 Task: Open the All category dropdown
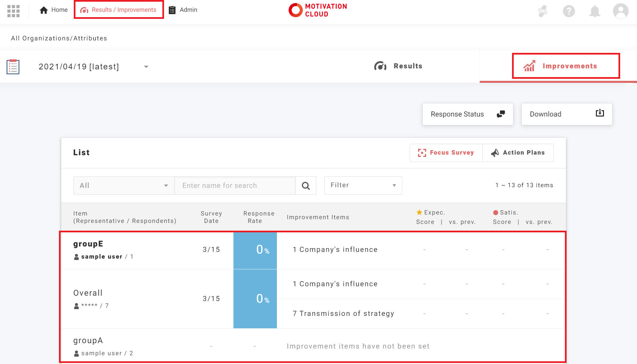point(124,186)
